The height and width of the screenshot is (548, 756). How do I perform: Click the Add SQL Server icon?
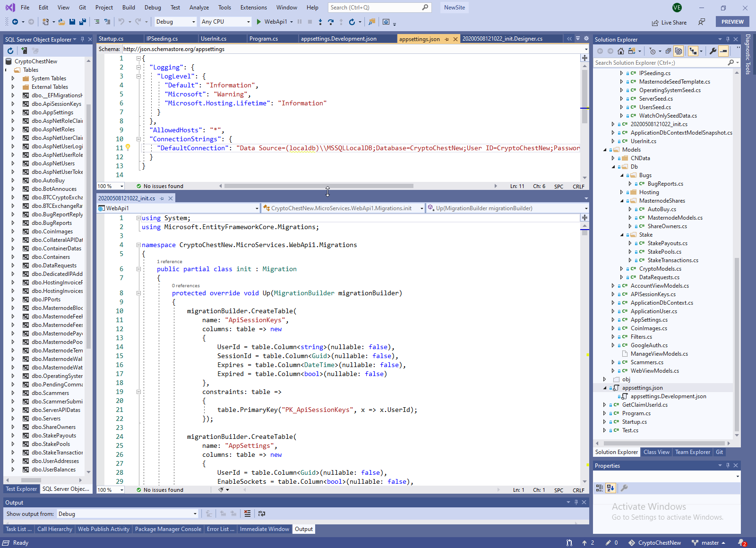(24, 51)
